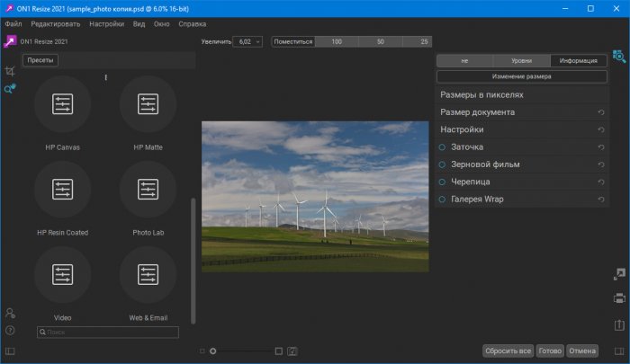The width and height of the screenshot is (630, 364).
Task: Click the presets panel scrollbar
Action: (193, 261)
